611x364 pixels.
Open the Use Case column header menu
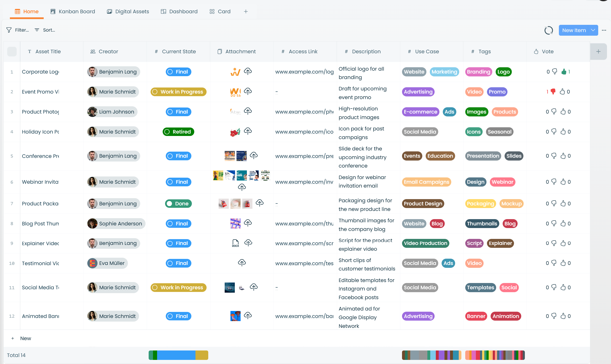pos(431,52)
